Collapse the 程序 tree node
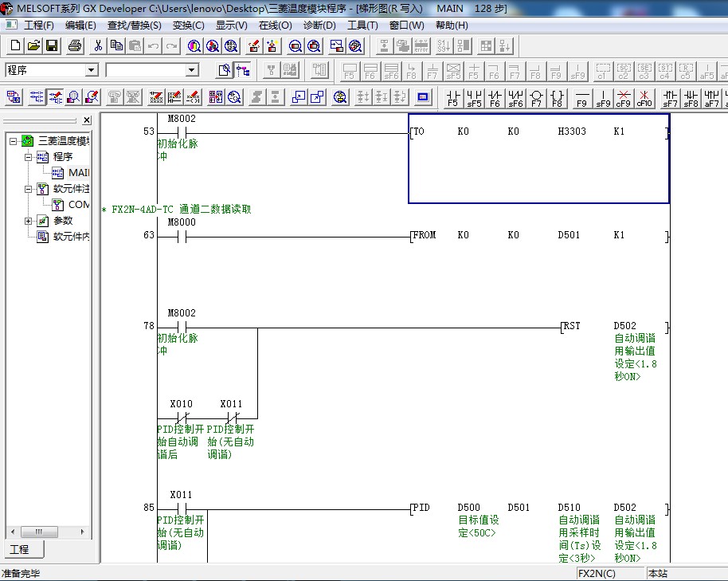This screenshot has height=581, width=728. (29, 157)
